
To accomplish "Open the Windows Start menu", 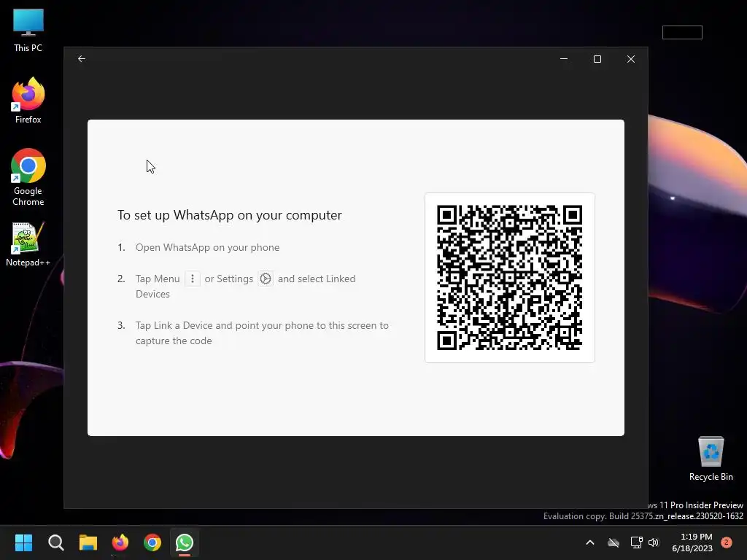I will click(x=23, y=542).
